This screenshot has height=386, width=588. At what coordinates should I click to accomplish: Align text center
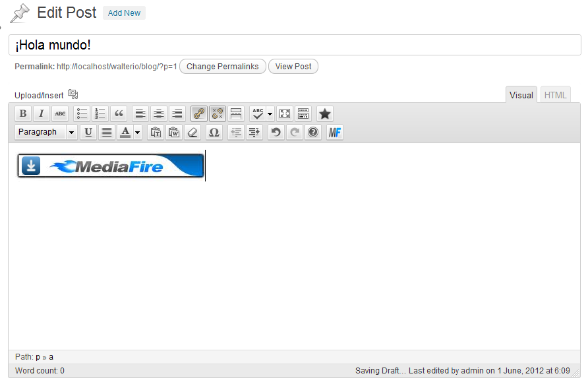point(159,113)
